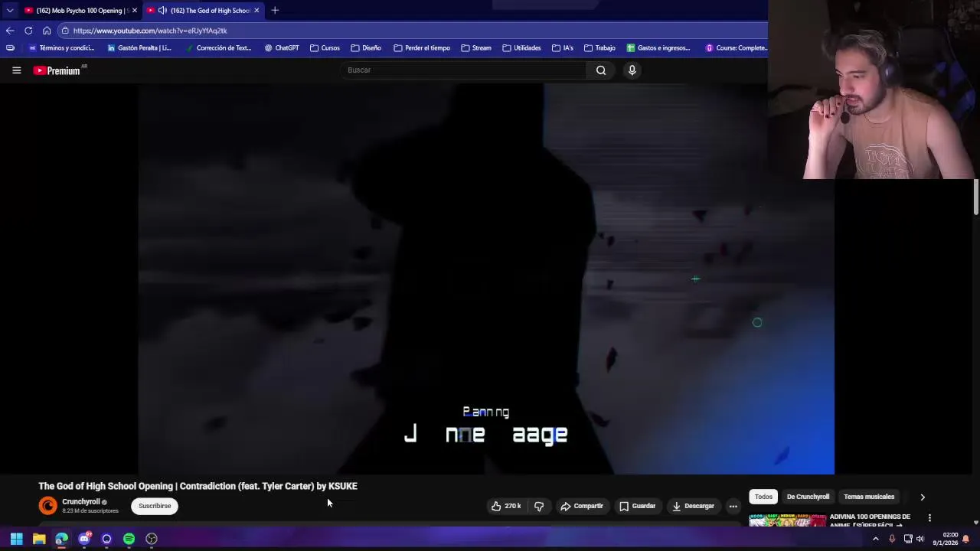Viewport: 980px width, 551px height.
Task: Open the Gastón Peralta LinkedIn bookmark
Action: [139, 47]
